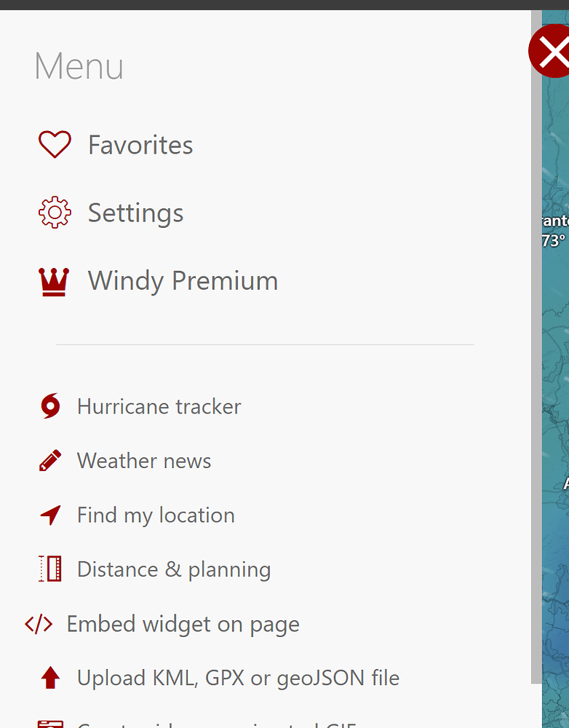The image size is (569, 728).
Task: Click the ruler icon for Distance & planning
Action: coord(48,569)
